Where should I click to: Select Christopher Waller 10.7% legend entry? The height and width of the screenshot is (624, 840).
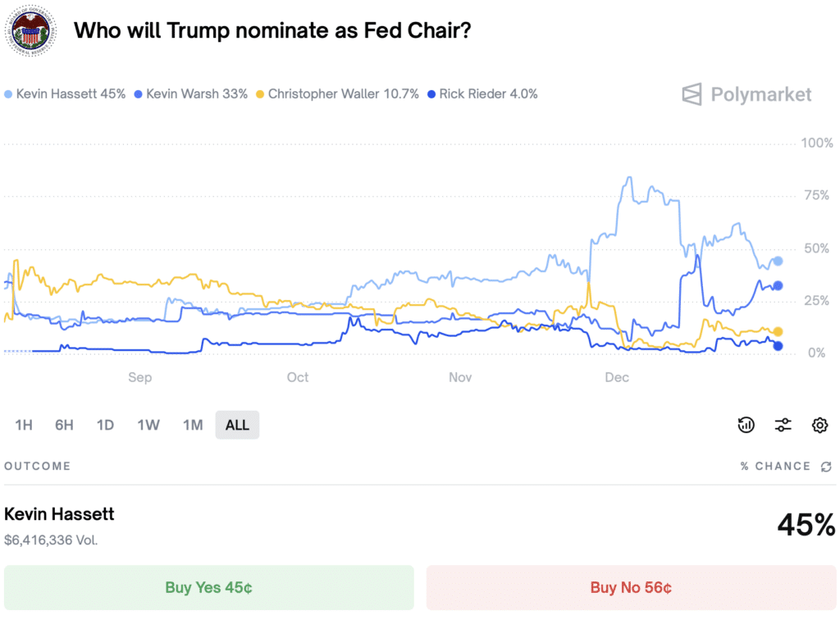coord(337,94)
